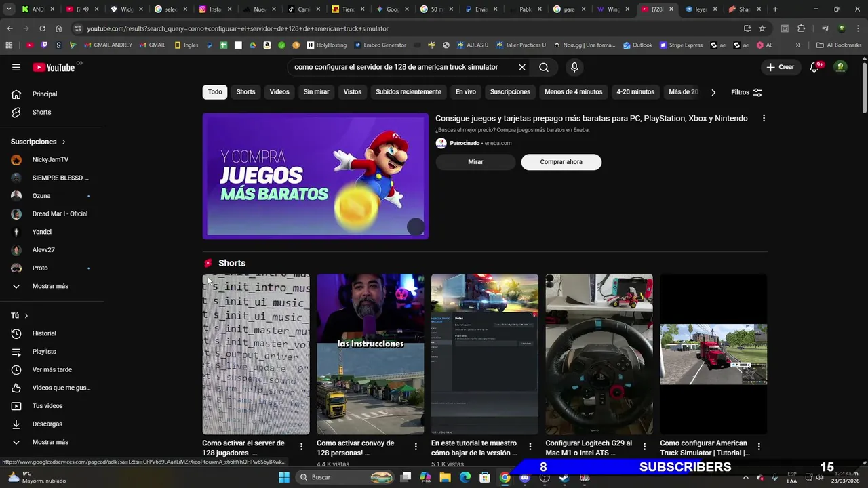
Task: Show more filter chips with the right arrow
Action: 713,92
